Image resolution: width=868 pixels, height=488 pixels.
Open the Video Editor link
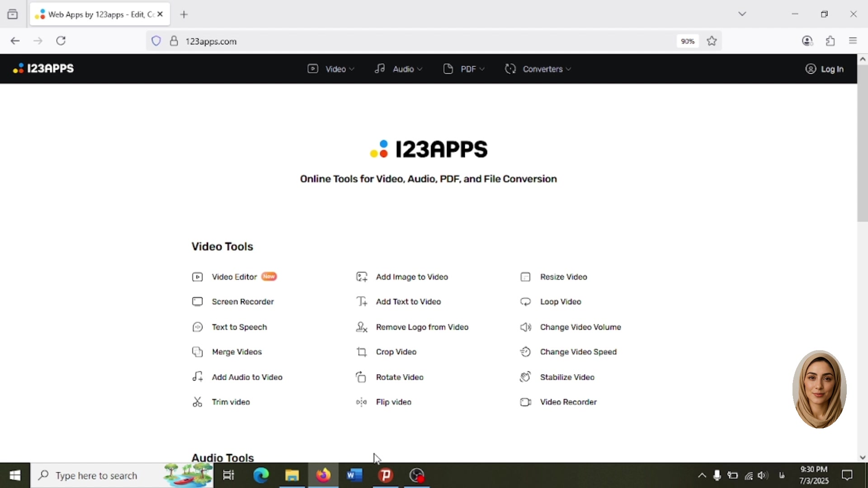tap(234, 277)
